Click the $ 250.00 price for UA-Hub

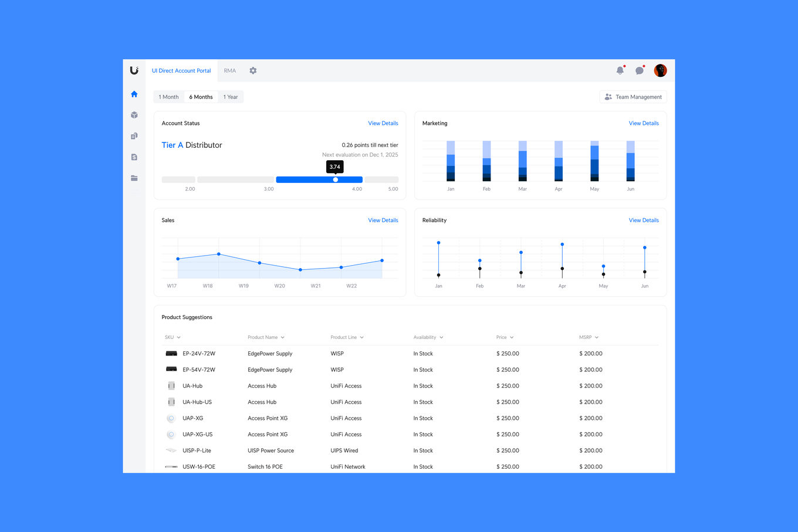click(508, 386)
